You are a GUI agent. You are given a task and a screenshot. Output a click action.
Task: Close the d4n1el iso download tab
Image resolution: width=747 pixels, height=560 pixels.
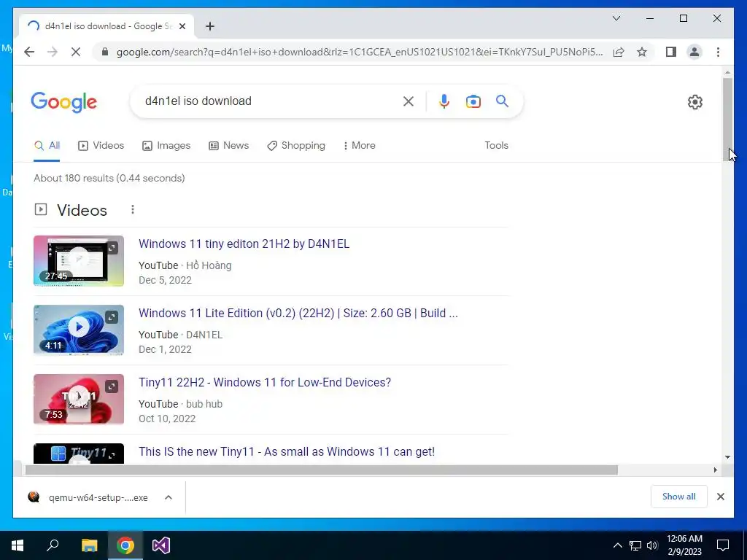point(182,26)
